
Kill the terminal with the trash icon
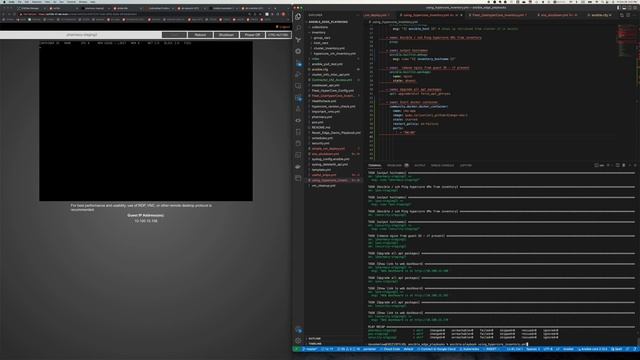623,165
